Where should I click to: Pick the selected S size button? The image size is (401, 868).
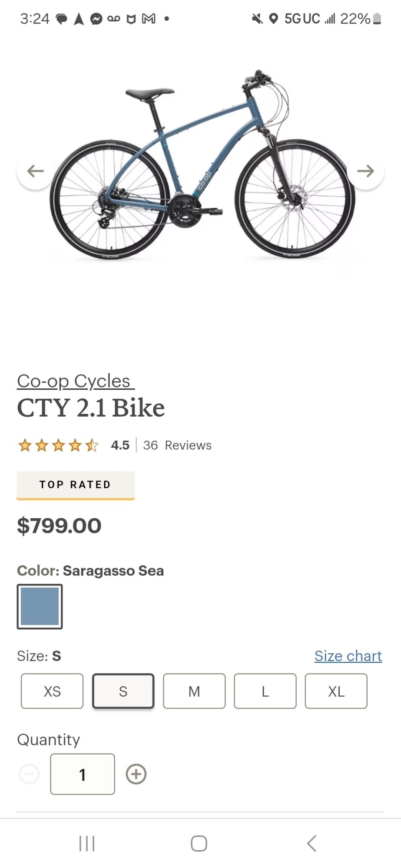click(123, 691)
